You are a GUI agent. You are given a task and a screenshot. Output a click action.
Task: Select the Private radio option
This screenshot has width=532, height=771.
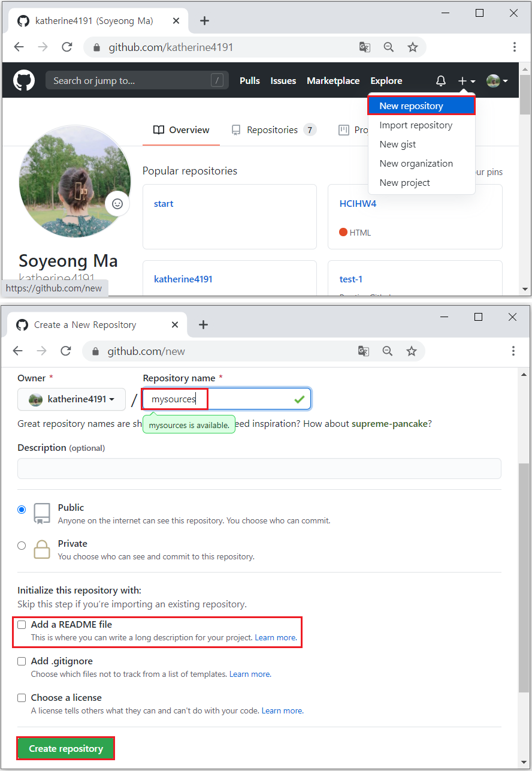click(22, 546)
